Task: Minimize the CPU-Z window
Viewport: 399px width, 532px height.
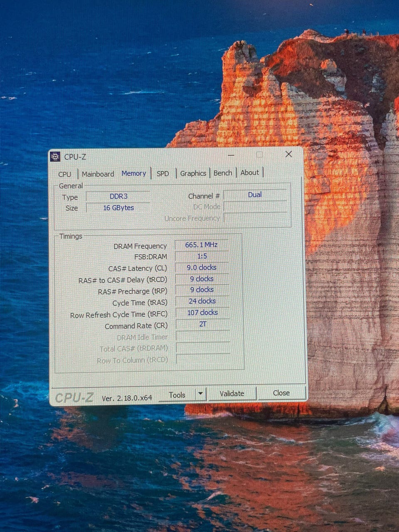Action: click(x=231, y=155)
